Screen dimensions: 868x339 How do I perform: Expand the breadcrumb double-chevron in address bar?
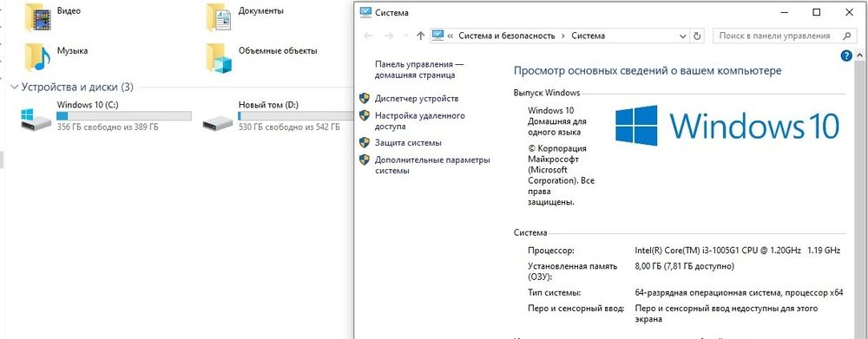click(450, 36)
